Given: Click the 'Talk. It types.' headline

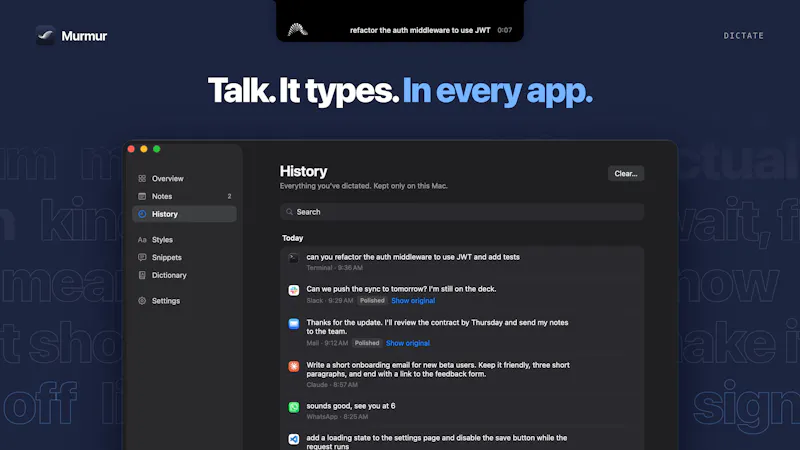Looking at the screenshot, I should click(303, 91).
